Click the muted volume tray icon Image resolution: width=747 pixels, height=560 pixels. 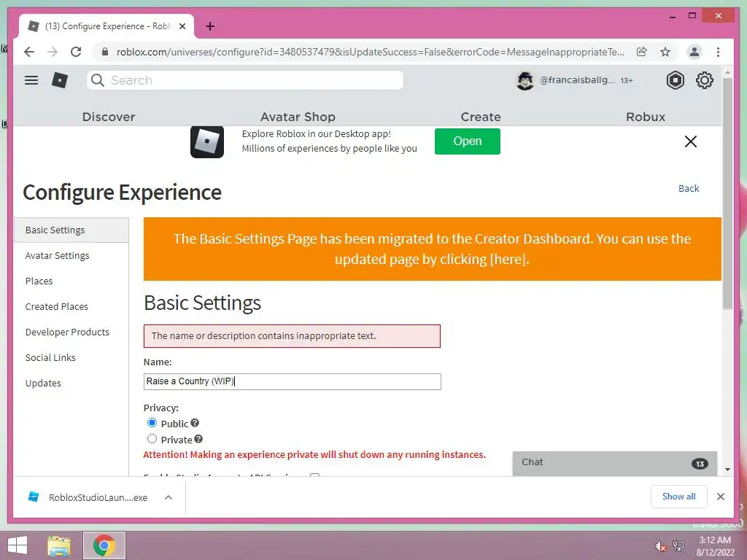click(x=661, y=547)
